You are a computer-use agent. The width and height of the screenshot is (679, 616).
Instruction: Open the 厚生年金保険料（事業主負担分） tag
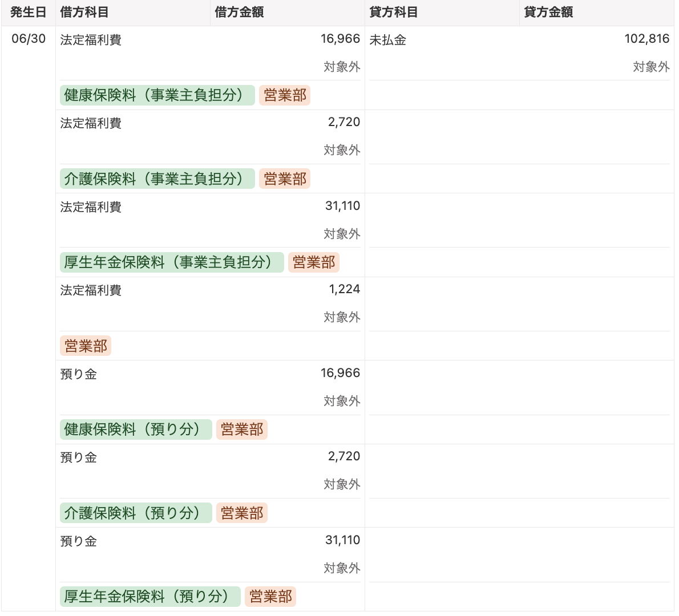[172, 262]
